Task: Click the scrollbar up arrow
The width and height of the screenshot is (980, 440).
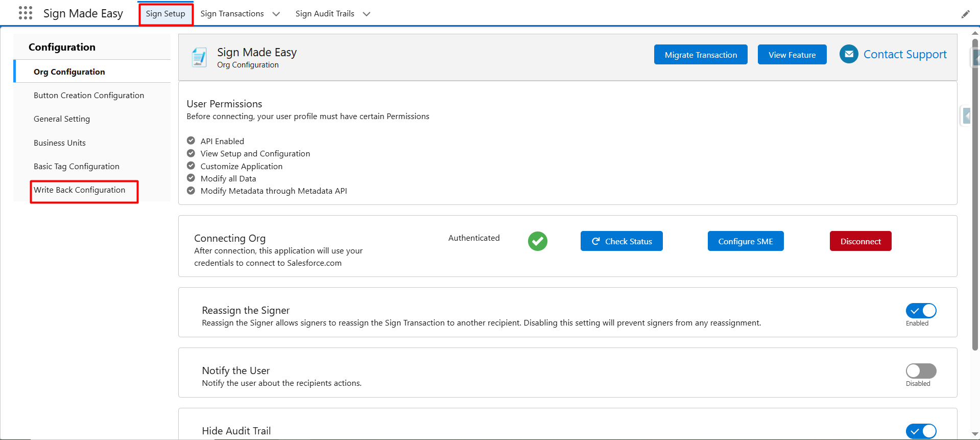Action: coord(975,33)
